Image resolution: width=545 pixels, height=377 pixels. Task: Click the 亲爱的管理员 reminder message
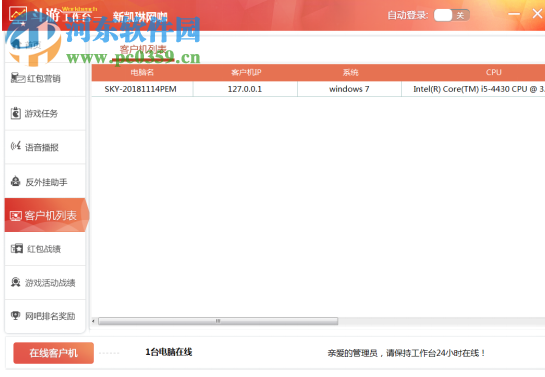click(x=406, y=353)
